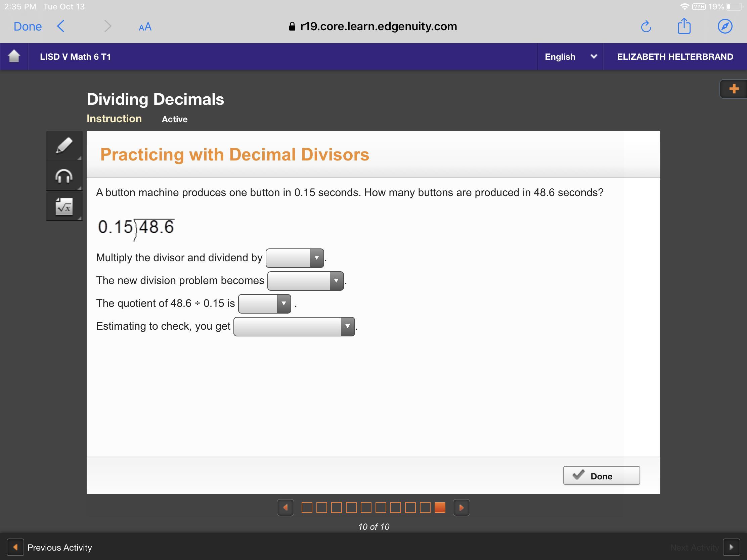
Task: Jump to the first slide square indicator
Action: point(307,508)
